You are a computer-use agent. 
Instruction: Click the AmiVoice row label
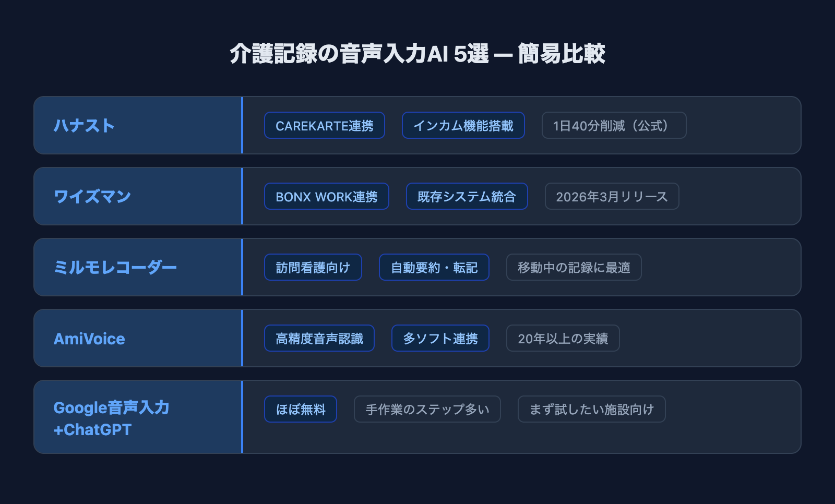click(89, 339)
